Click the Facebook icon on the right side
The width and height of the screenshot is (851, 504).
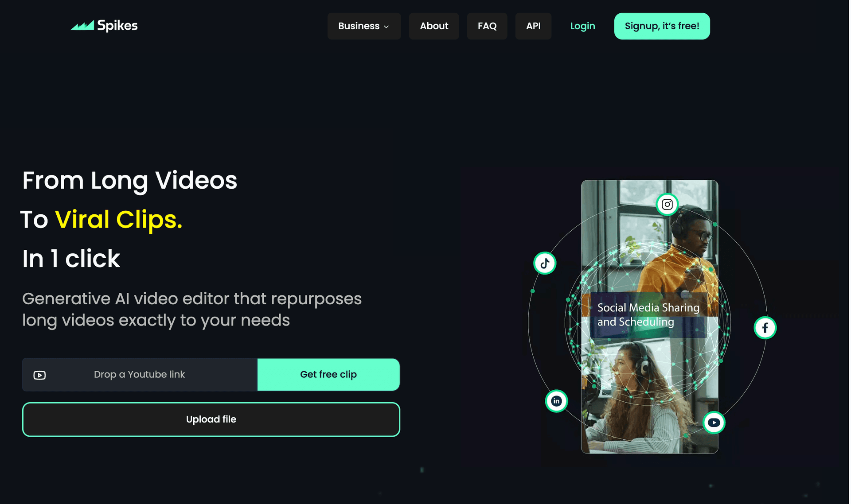click(x=765, y=327)
